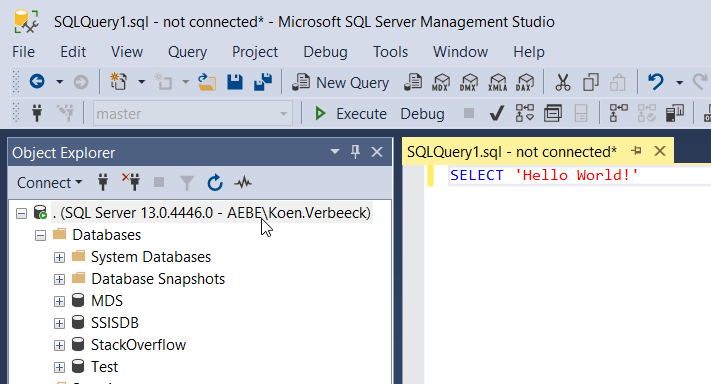Click Connect Object Explorer plug icon
The height and width of the screenshot is (384, 711).
tap(103, 183)
